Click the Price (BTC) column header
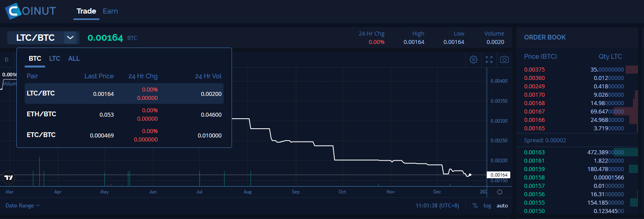Viewport: 644px width, 219px height. coord(541,56)
